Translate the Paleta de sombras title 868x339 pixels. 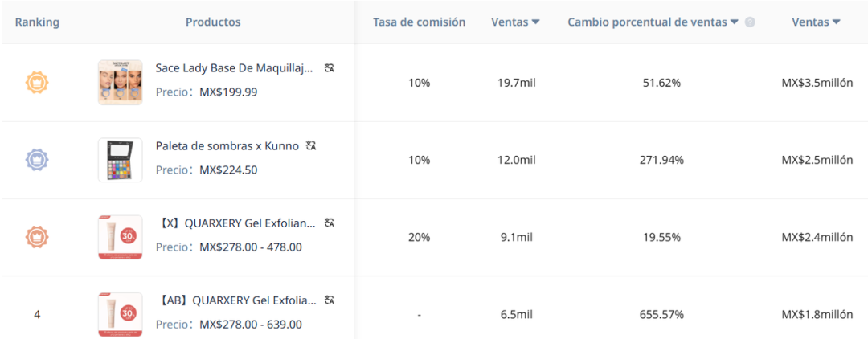(x=311, y=145)
